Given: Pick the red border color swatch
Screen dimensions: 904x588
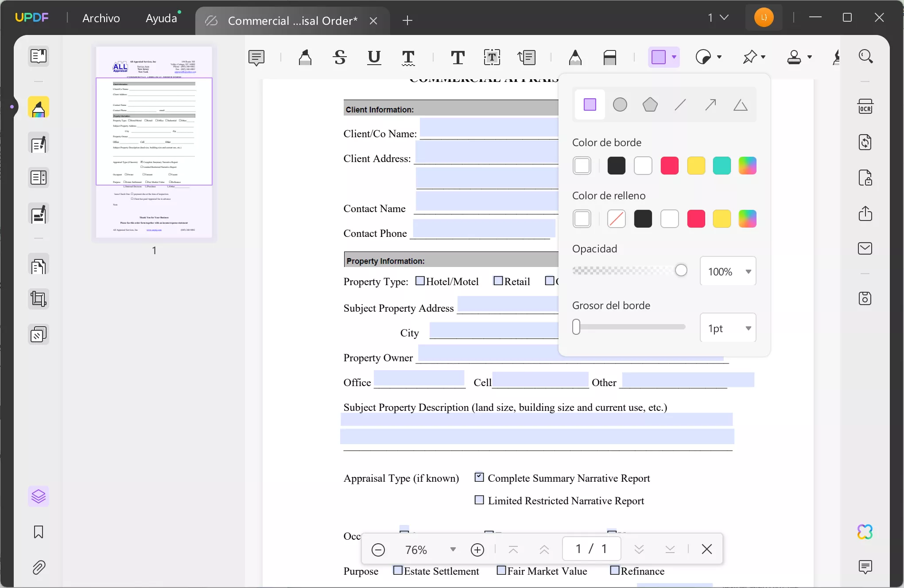Looking at the screenshot, I should pyautogui.click(x=670, y=166).
